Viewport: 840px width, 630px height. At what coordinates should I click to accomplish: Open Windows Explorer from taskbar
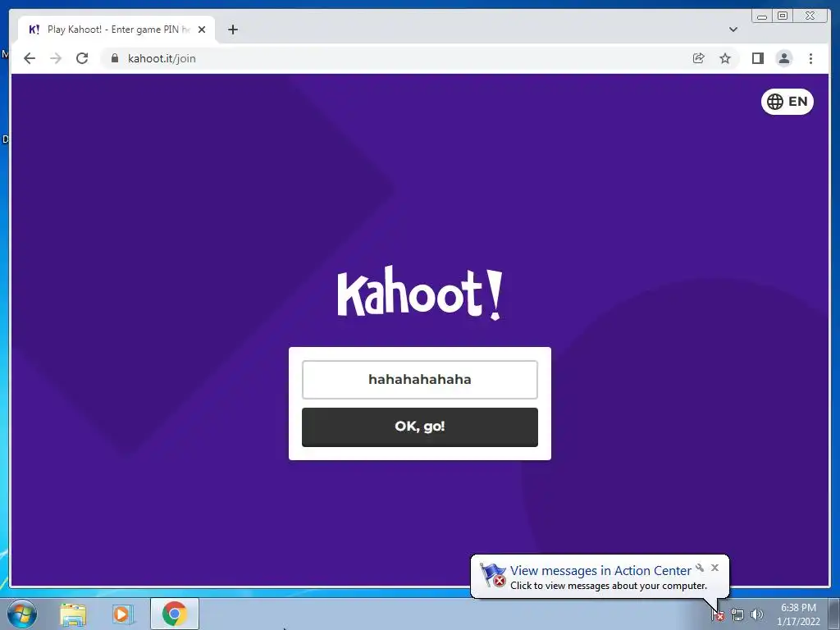[73, 614]
